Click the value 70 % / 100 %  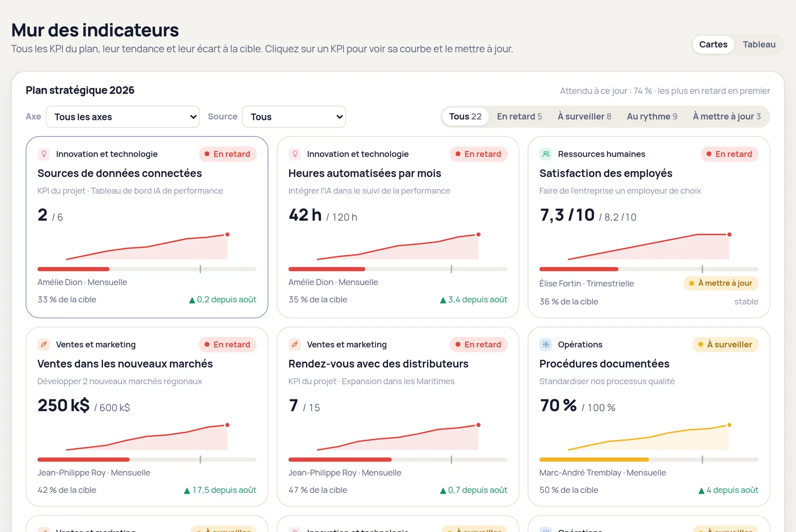pos(578,406)
